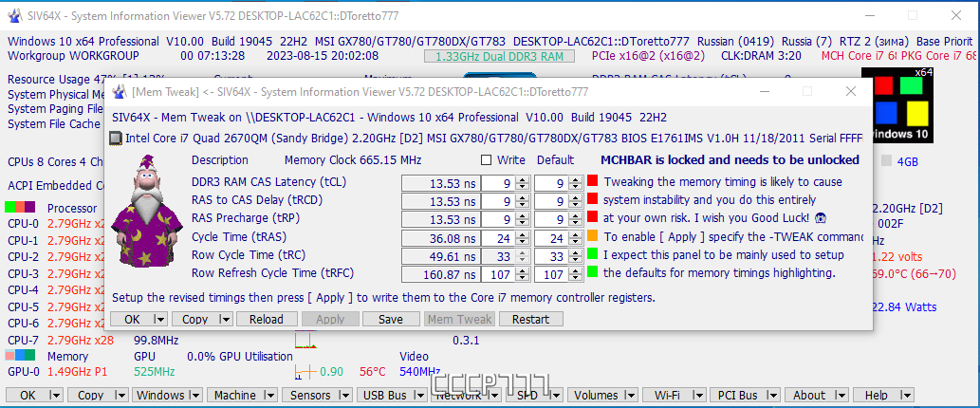Click the wizard mascot image in Mem Tweak
Image resolution: width=980 pixels, height=408 pixels.
coord(147,212)
